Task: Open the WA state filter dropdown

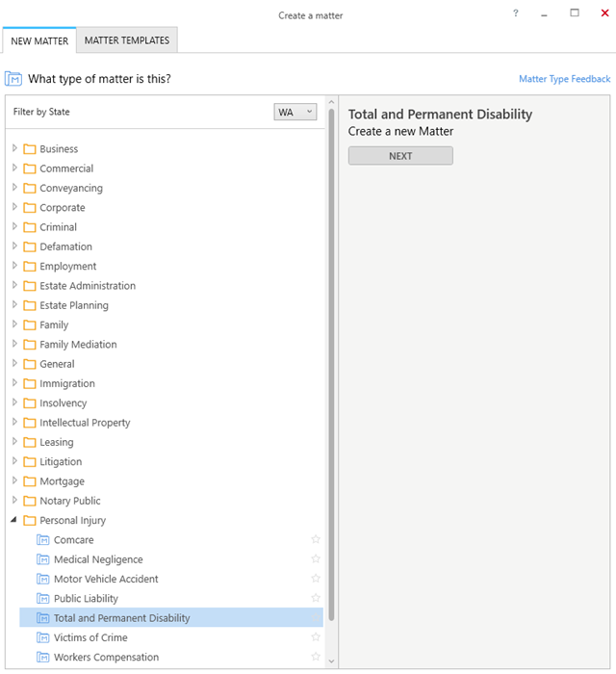Action: (x=295, y=112)
